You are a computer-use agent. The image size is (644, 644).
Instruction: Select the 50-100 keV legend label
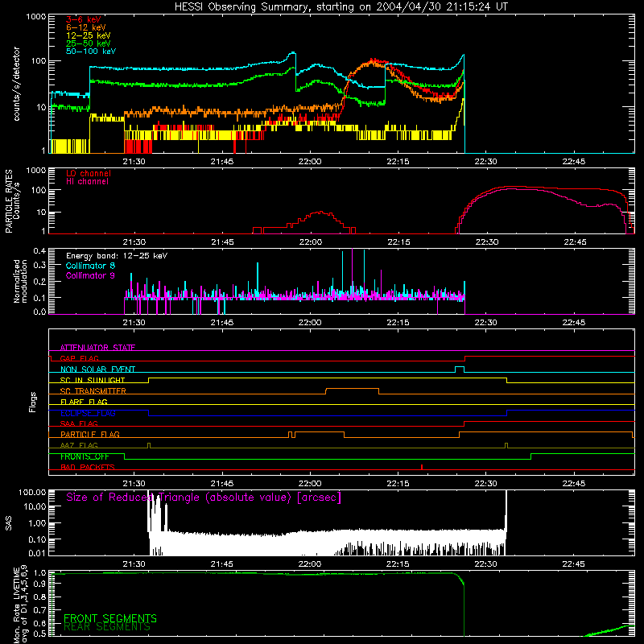pyautogui.click(x=91, y=52)
